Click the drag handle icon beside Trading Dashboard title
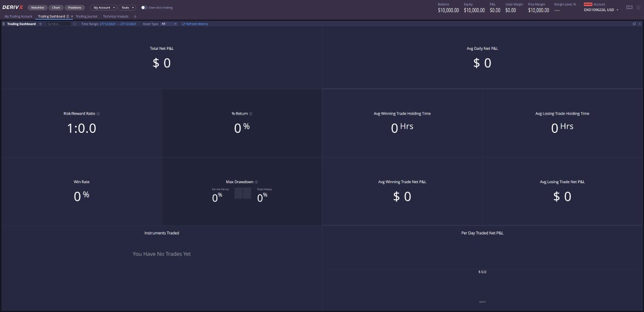 (4, 24)
